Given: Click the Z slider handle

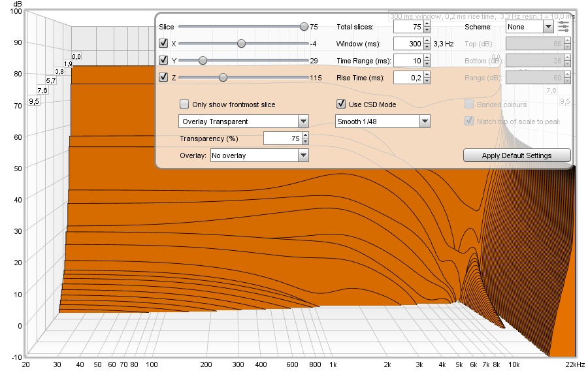Looking at the screenshot, I should point(223,78).
